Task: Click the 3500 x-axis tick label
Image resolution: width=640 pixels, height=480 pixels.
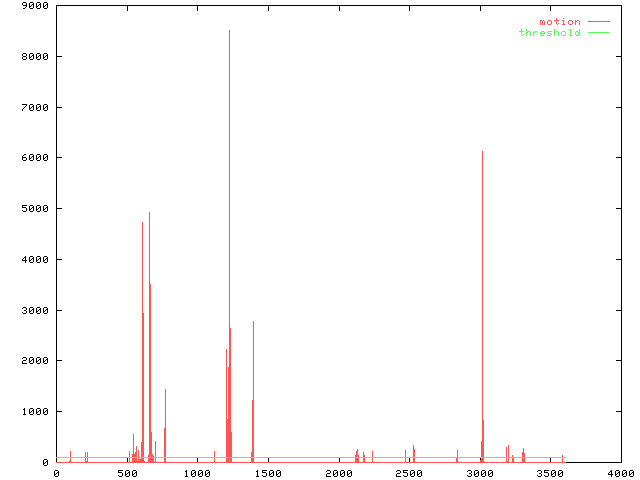Action: coord(550,473)
